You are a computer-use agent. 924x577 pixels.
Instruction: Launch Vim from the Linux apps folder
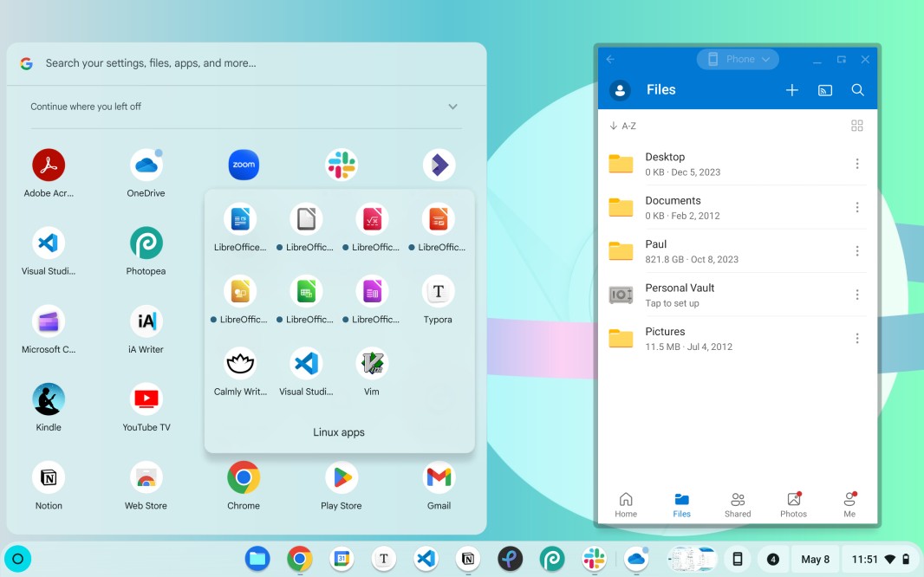(x=372, y=364)
